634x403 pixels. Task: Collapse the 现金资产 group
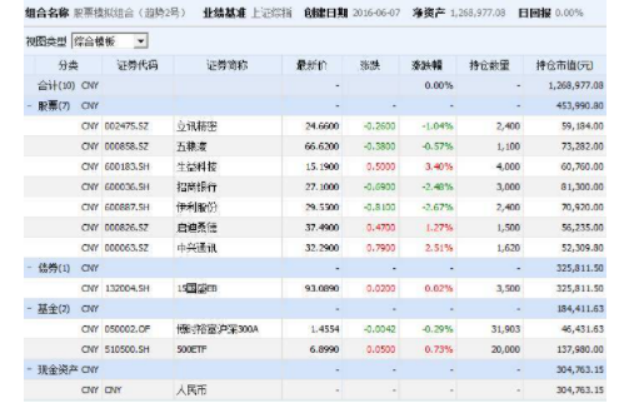(30, 369)
